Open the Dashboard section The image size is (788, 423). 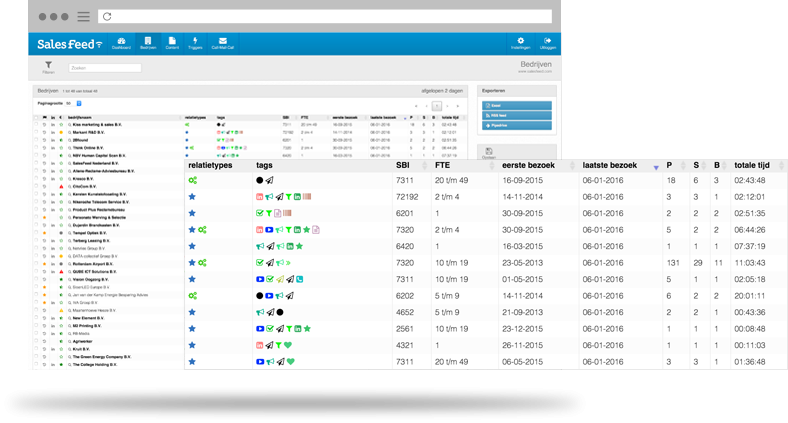click(121, 44)
